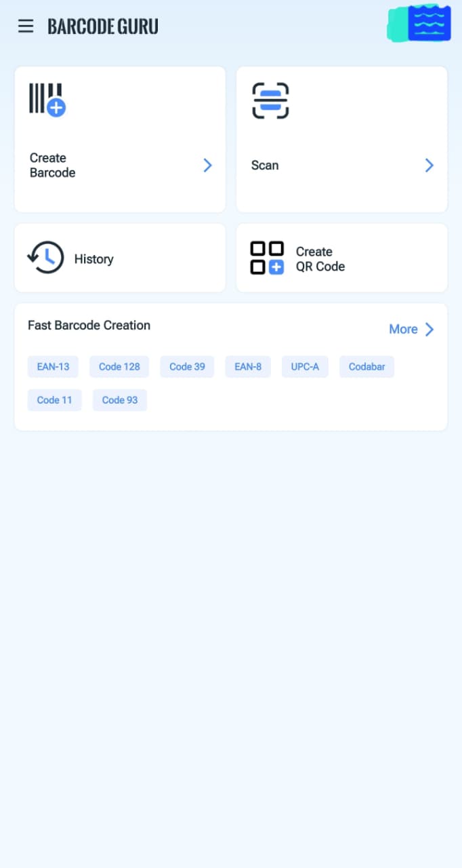Expand the Scan chevron arrow
This screenshot has height=868, width=462.
coord(429,165)
